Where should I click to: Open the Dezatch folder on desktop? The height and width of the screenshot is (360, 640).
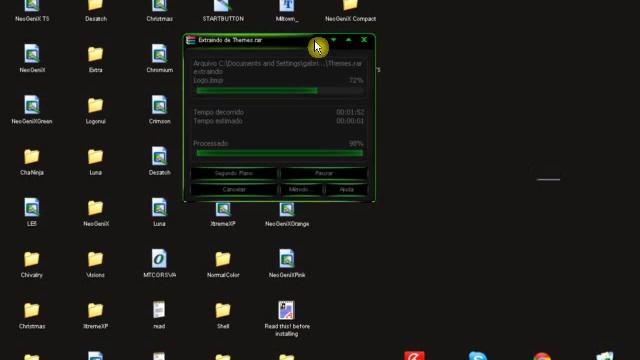coord(96,6)
